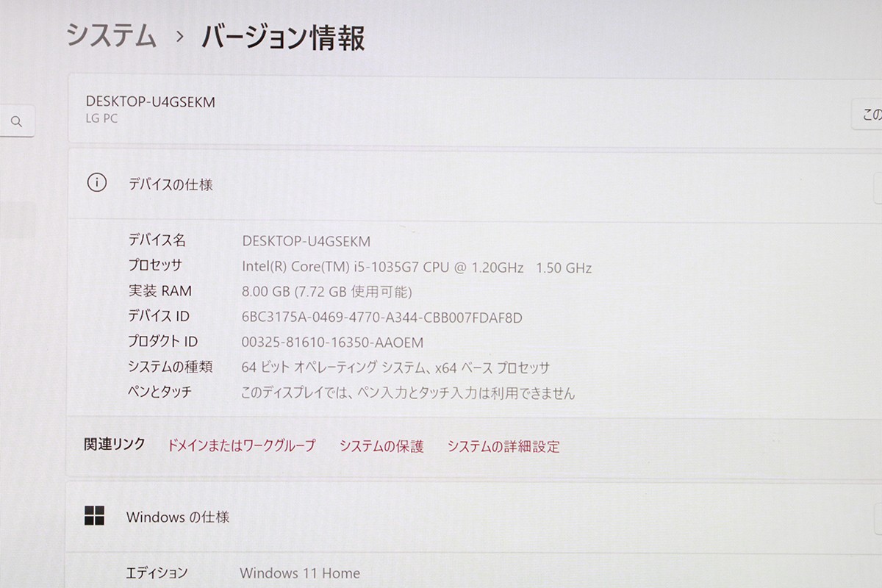The width and height of the screenshot is (882, 588).
Task: Open システムの保護 link
Action: pyautogui.click(x=381, y=446)
